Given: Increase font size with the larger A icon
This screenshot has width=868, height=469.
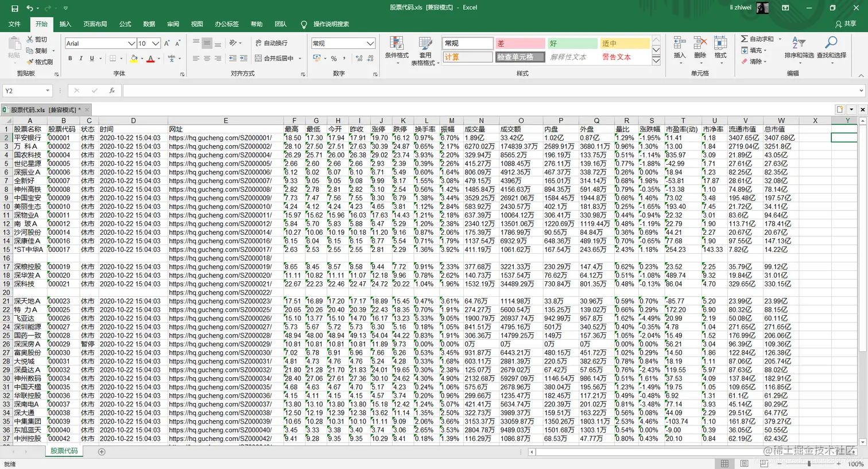Looking at the screenshot, I should (x=167, y=43).
